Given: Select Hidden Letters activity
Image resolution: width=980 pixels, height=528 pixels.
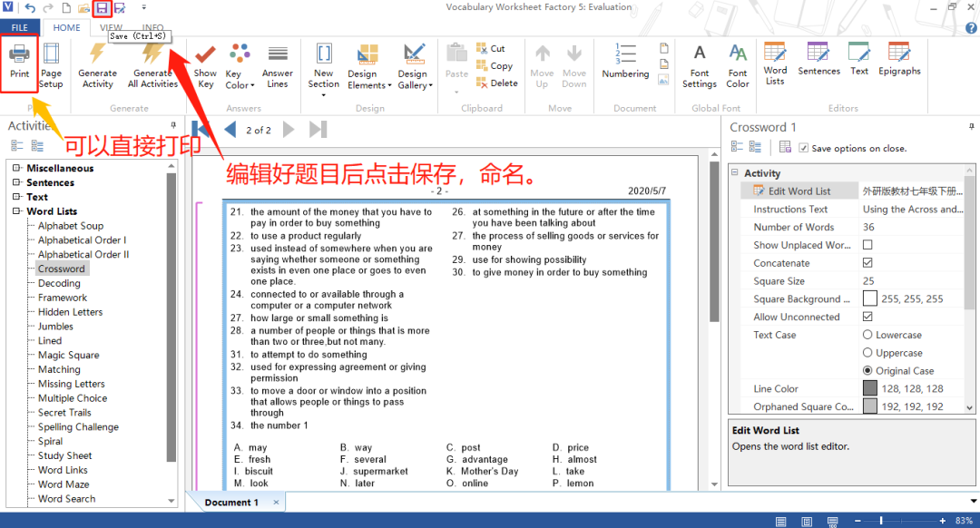Looking at the screenshot, I should [70, 312].
